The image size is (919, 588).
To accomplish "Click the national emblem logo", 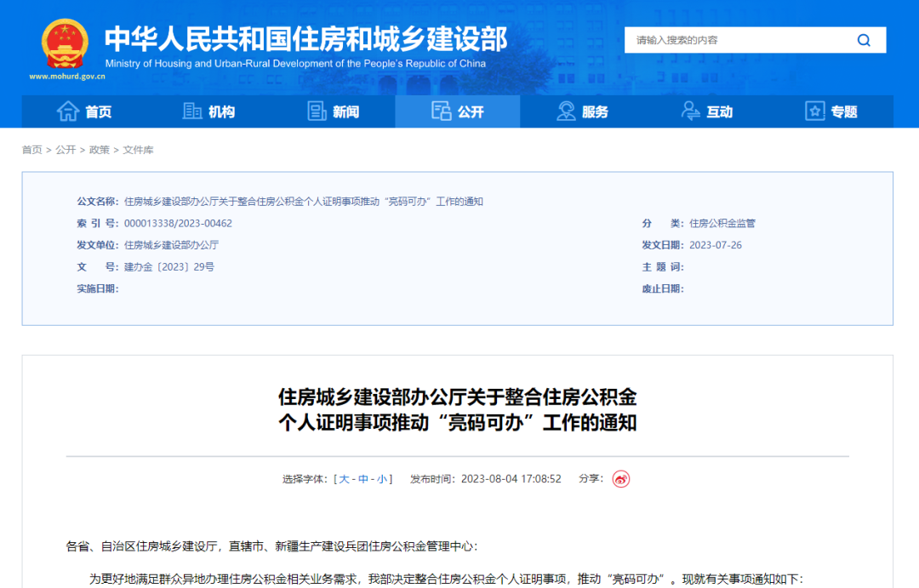I will pyautogui.click(x=66, y=43).
